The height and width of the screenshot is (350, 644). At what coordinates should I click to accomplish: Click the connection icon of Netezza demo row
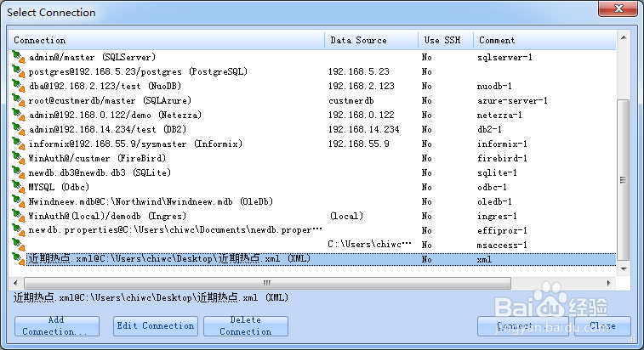19,115
